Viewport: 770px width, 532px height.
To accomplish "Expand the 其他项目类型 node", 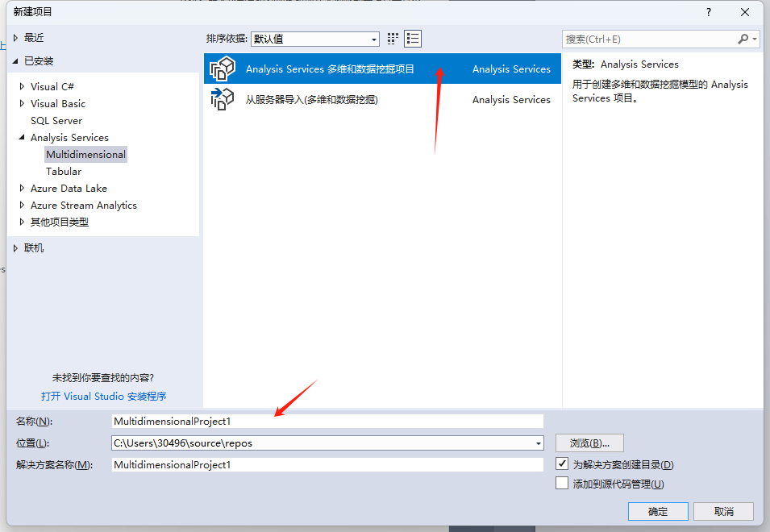I will [x=22, y=222].
